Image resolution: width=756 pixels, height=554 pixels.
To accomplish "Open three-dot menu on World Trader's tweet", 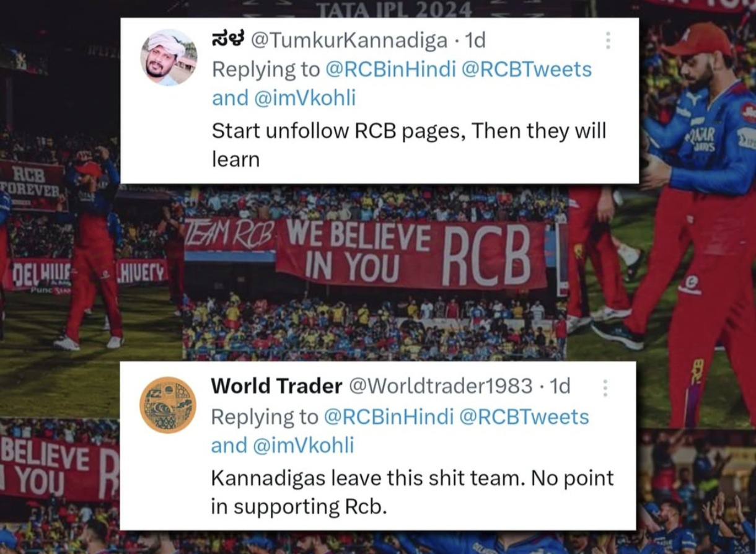I will point(605,388).
